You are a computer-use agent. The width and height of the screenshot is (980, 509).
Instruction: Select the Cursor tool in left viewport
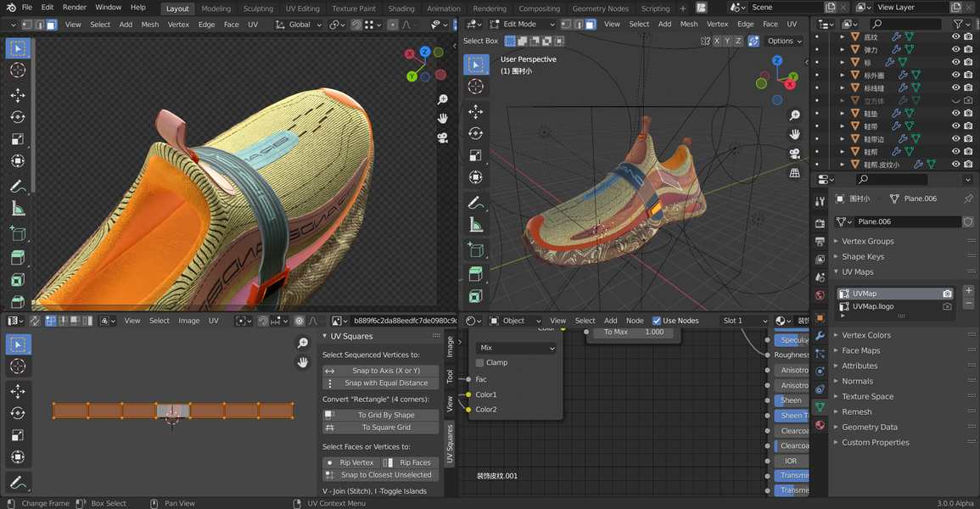(18, 70)
